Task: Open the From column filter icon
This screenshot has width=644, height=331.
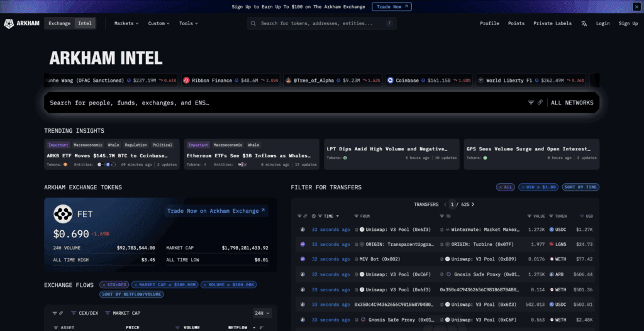Action: tap(356, 216)
